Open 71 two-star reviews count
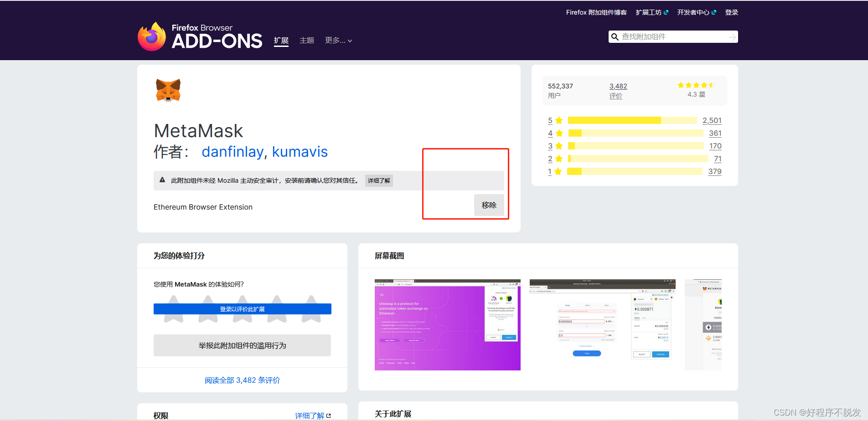This screenshot has width=868, height=421. [718, 159]
